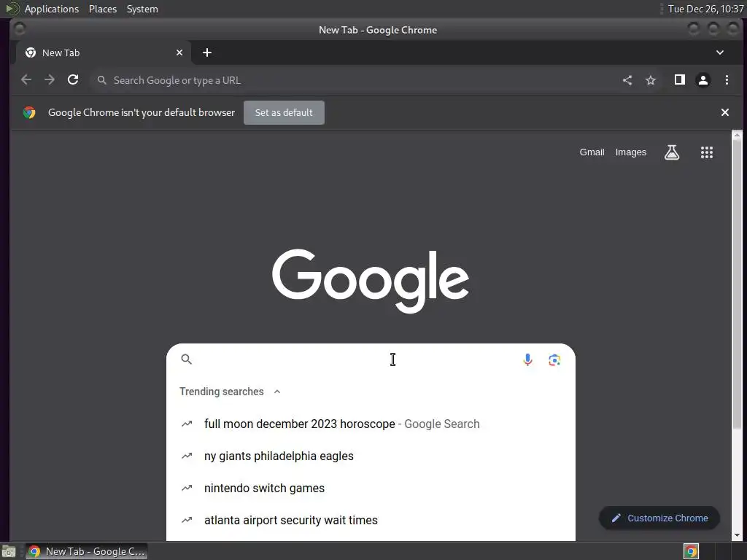
Task: Open a new tab with the plus button
Action: click(206, 52)
